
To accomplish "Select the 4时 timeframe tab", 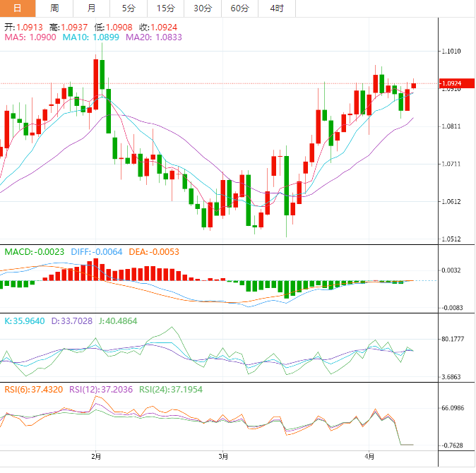I will click(277, 8).
